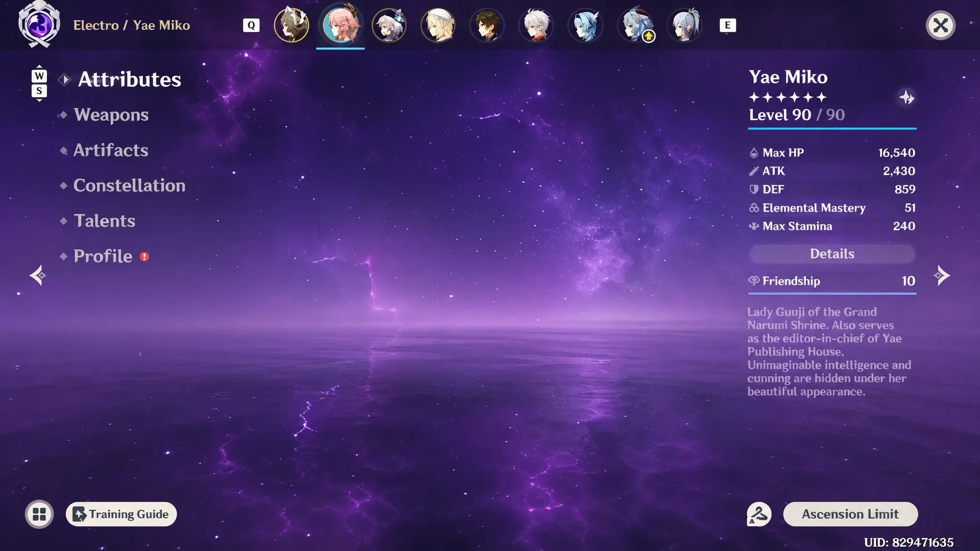This screenshot has width=980, height=551.
Task: Click the yellow upgrade arrow badge
Action: pos(648,36)
